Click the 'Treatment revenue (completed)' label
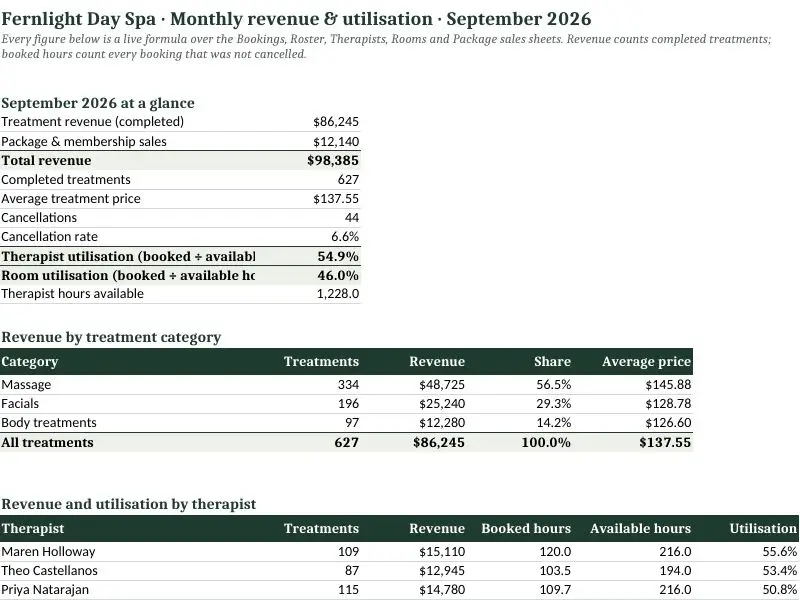 92,121
